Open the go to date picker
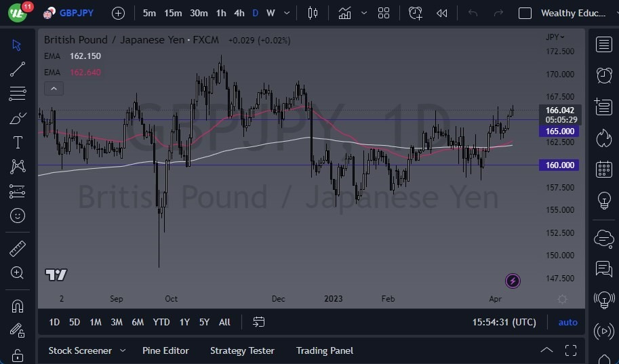Image resolution: width=619 pixels, height=364 pixels. point(258,322)
